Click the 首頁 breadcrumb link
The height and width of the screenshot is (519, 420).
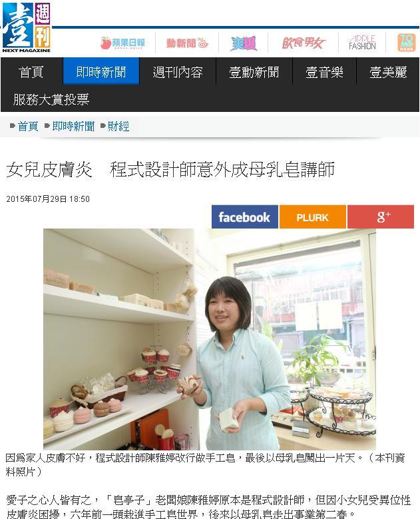click(x=28, y=126)
